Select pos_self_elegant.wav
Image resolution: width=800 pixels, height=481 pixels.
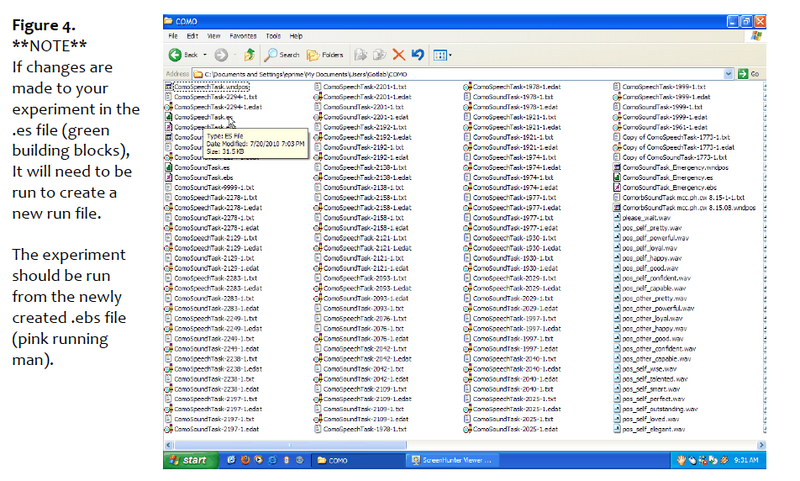[x=649, y=429]
